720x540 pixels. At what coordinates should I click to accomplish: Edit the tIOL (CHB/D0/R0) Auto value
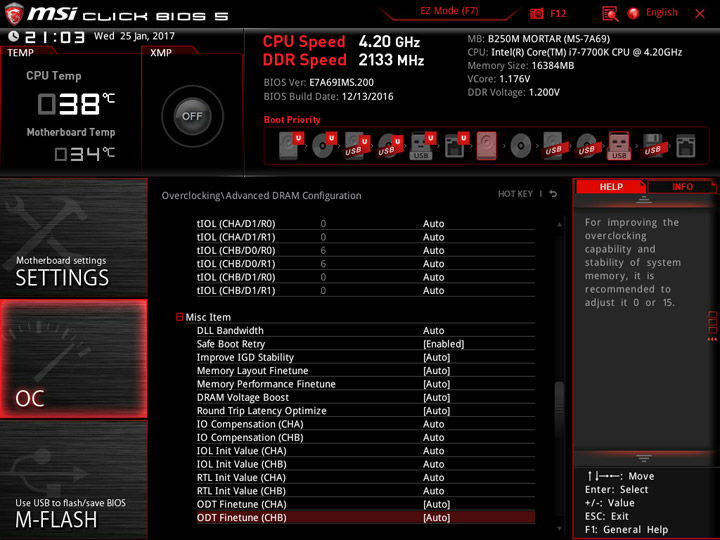433,250
